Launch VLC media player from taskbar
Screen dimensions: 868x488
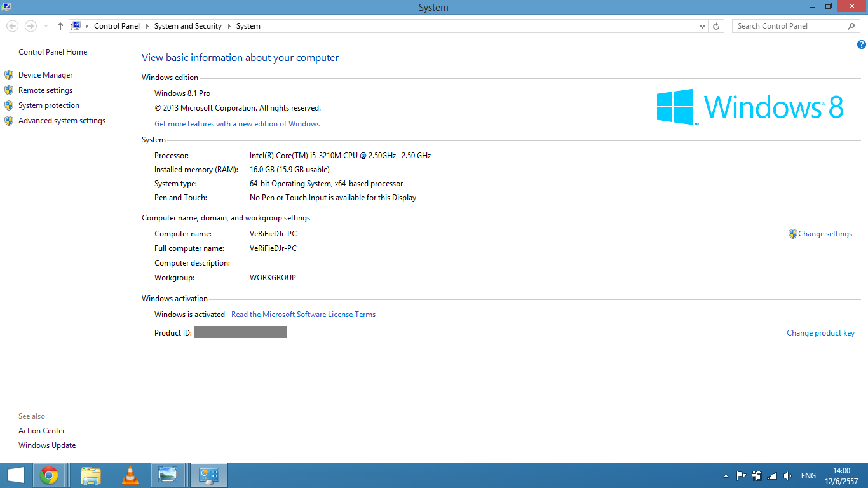point(130,475)
